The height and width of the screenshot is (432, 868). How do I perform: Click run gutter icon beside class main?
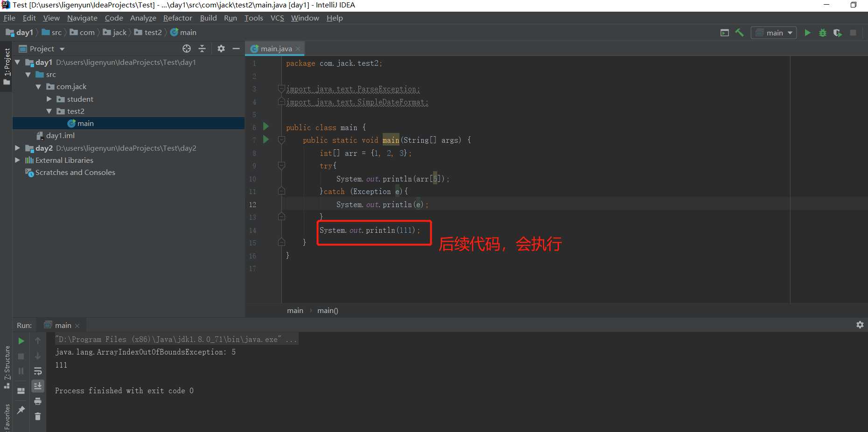(x=266, y=126)
